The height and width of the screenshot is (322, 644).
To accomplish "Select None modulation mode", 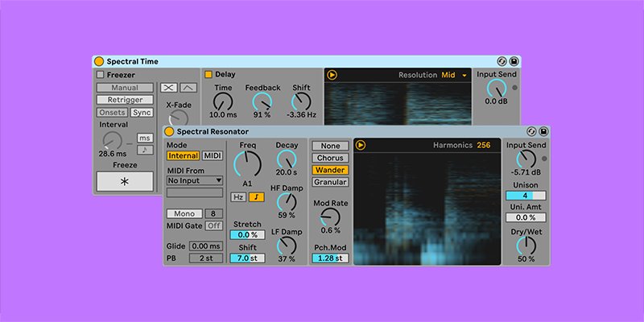I will 330,146.
